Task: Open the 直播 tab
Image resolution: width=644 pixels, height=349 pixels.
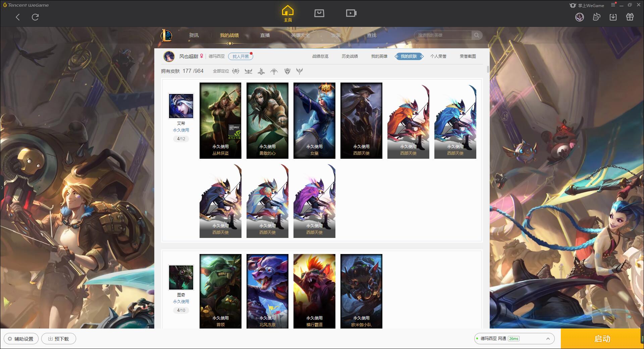Action: point(265,35)
